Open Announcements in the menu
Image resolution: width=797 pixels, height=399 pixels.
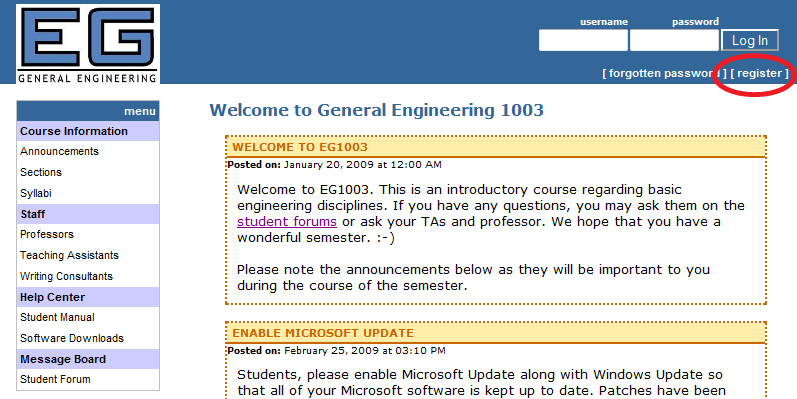point(59,151)
